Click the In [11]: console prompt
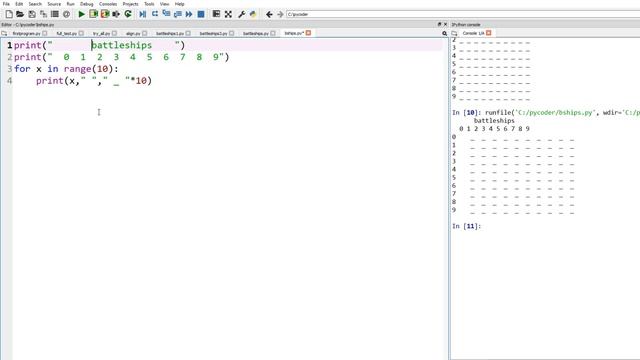 (x=467, y=226)
